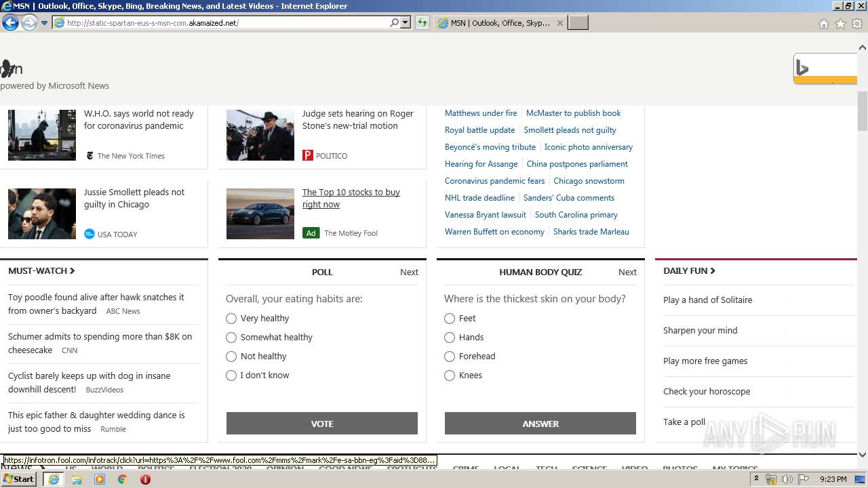
Task: Select Hands quiz answer
Action: click(x=450, y=338)
